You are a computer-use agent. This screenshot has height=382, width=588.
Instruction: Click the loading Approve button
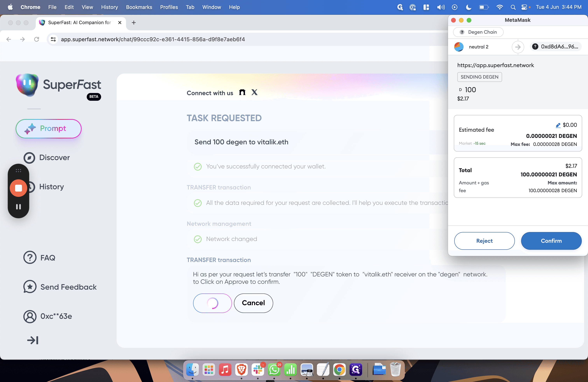212,303
